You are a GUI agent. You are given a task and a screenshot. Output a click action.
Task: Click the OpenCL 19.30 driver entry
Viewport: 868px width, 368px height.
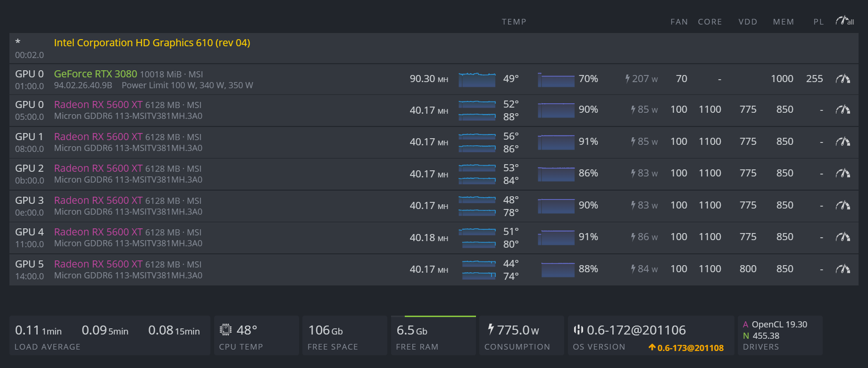[x=775, y=325]
